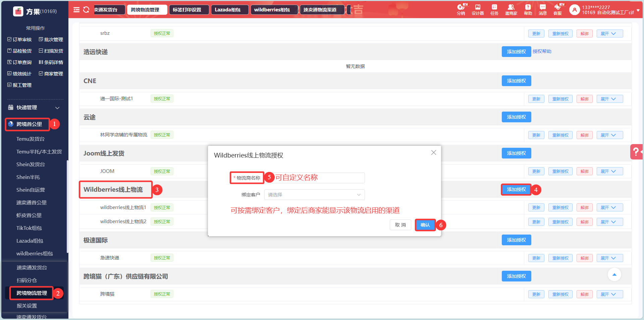Open the 消息 messages icon
This screenshot has width=644, height=320.
click(542, 9)
